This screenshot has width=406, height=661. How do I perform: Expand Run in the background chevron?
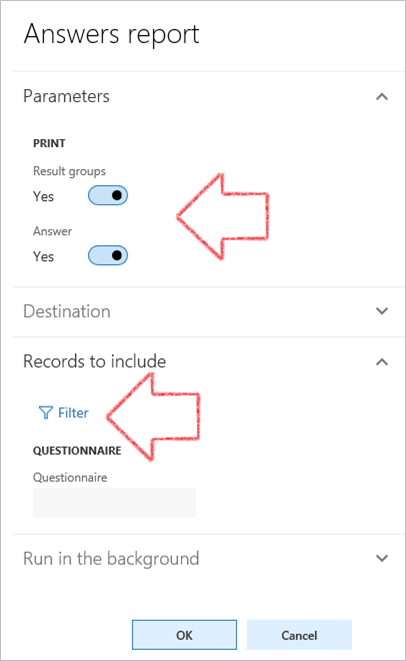click(382, 559)
